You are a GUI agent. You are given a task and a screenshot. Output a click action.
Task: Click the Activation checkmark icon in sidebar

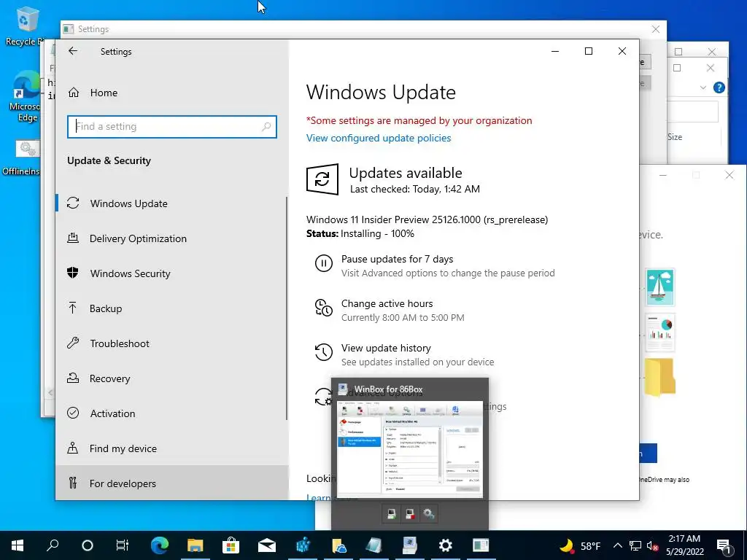pos(73,413)
